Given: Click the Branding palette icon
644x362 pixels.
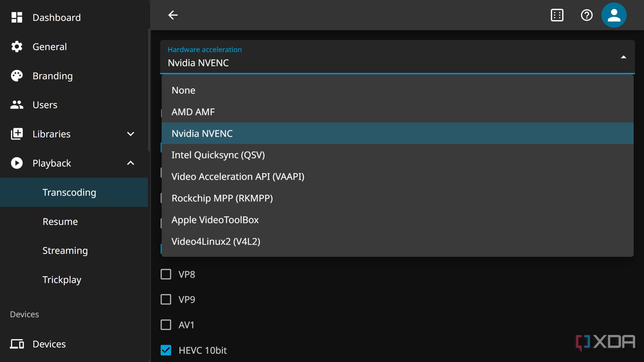Looking at the screenshot, I should click(17, 76).
